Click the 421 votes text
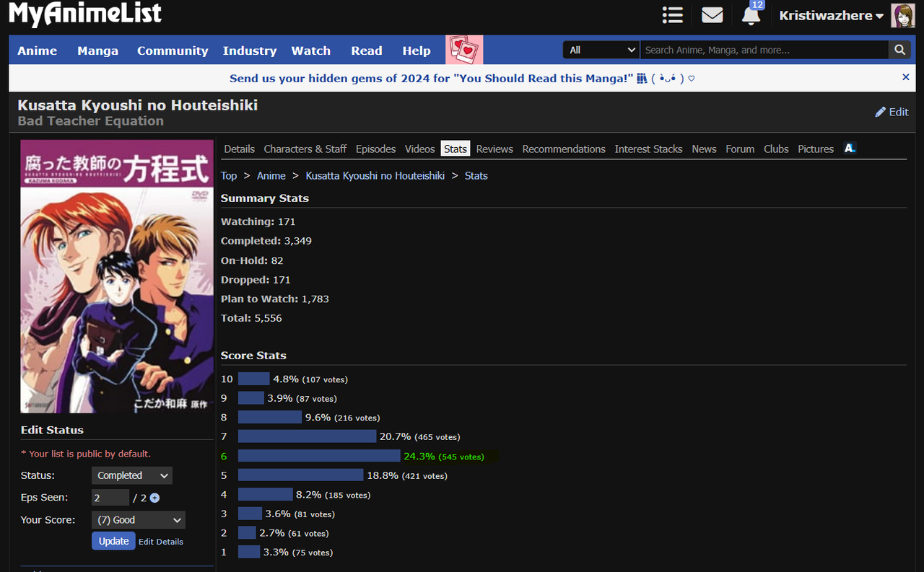The width and height of the screenshot is (924, 572). (x=424, y=476)
